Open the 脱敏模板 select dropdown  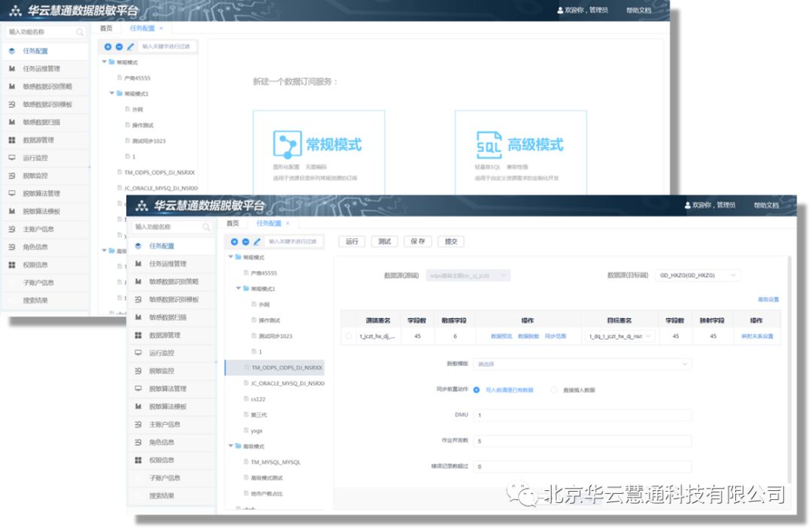pos(583,365)
